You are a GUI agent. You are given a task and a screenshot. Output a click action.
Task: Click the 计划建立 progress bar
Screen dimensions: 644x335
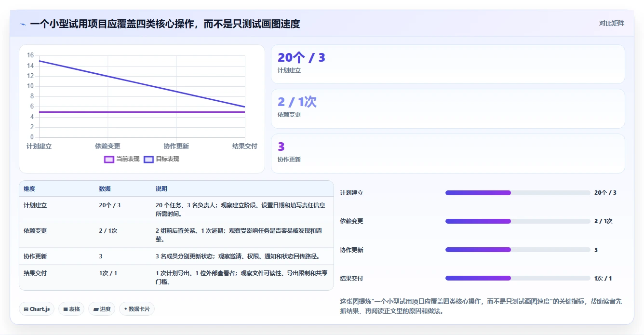click(x=518, y=193)
